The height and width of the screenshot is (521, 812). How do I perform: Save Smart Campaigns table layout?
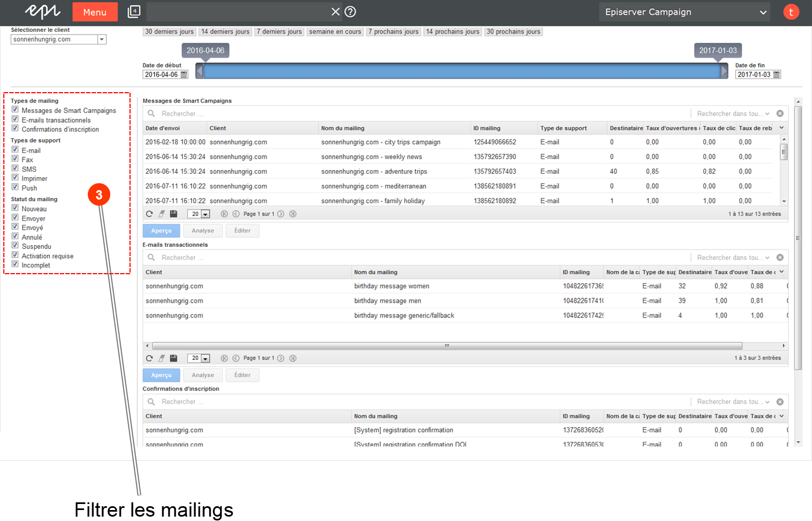[x=173, y=214]
